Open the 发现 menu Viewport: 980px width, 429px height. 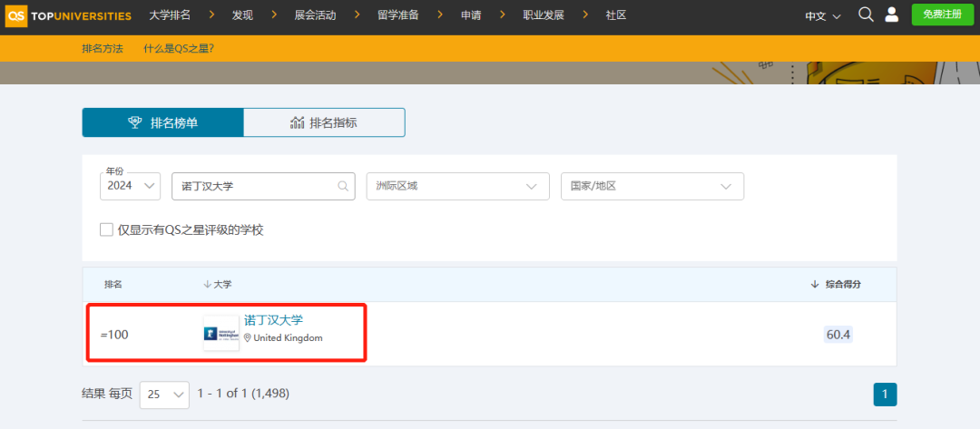click(x=242, y=15)
